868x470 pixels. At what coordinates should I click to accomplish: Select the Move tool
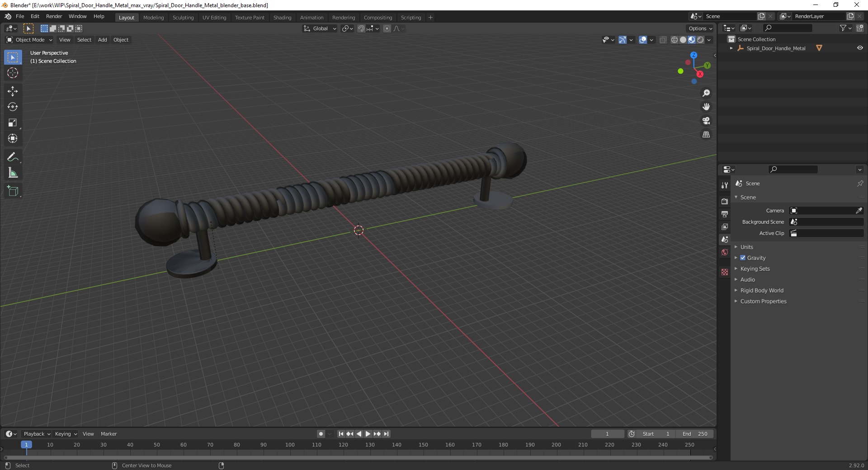click(x=13, y=91)
